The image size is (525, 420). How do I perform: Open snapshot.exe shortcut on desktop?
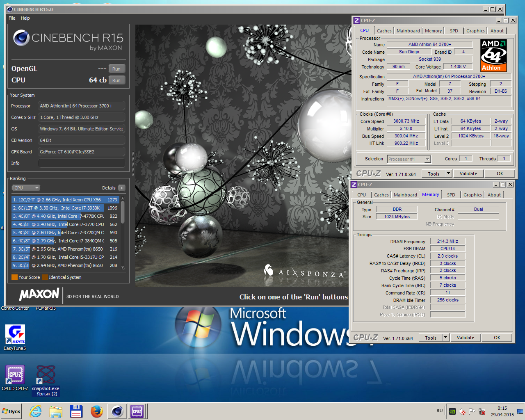(x=46, y=381)
